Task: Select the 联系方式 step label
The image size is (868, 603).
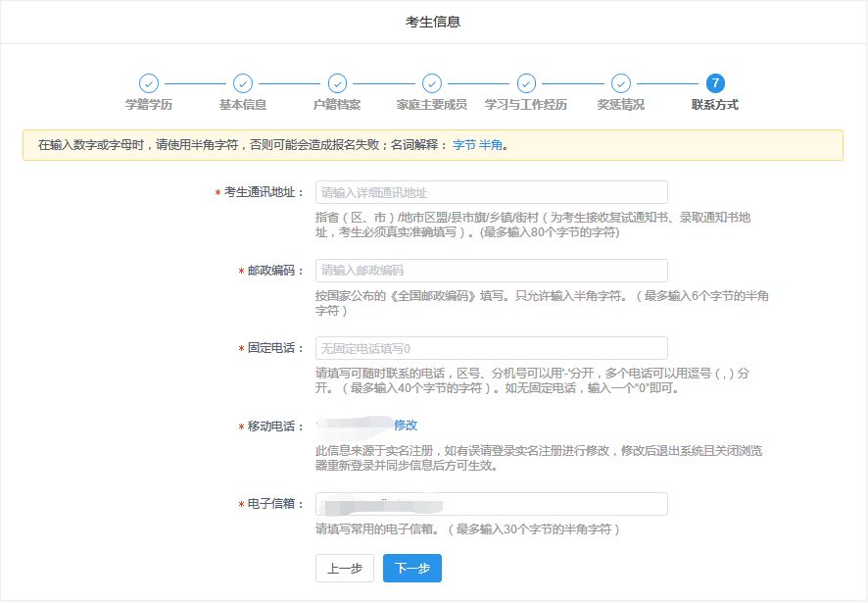Action: tap(715, 105)
